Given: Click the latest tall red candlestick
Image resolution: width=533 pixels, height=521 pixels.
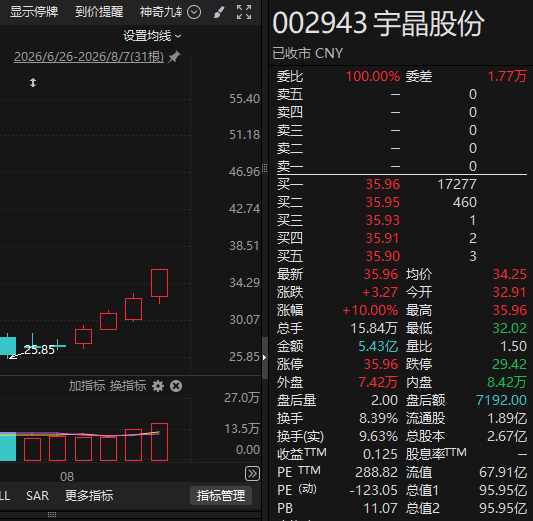Looking at the screenshot, I should [159, 285].
